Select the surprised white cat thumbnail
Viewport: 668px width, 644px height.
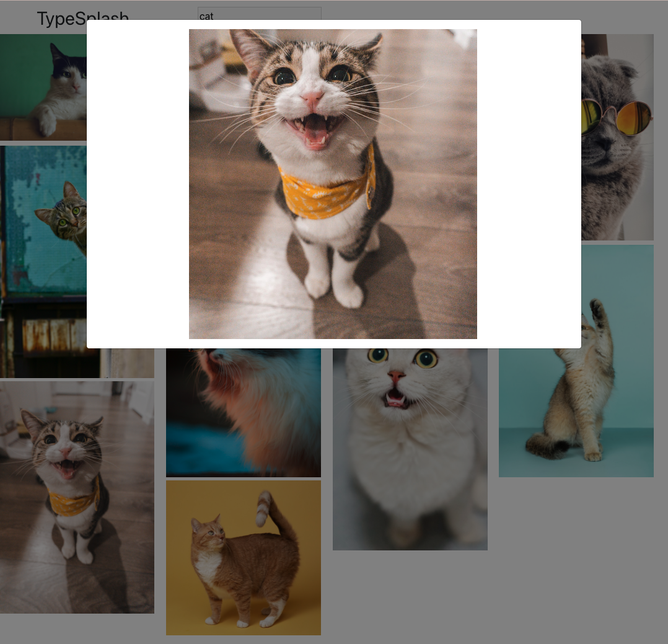tap(410, 449)
